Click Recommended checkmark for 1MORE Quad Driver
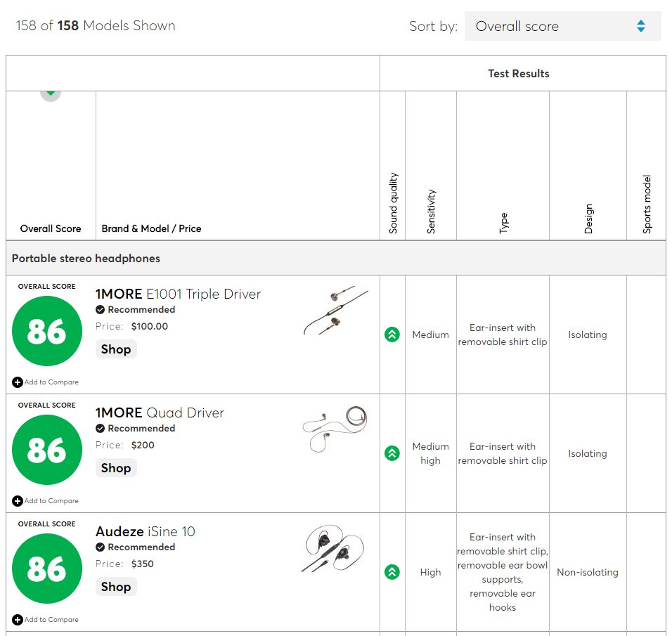Screen dimensions: 672x636 coord(100,428)
